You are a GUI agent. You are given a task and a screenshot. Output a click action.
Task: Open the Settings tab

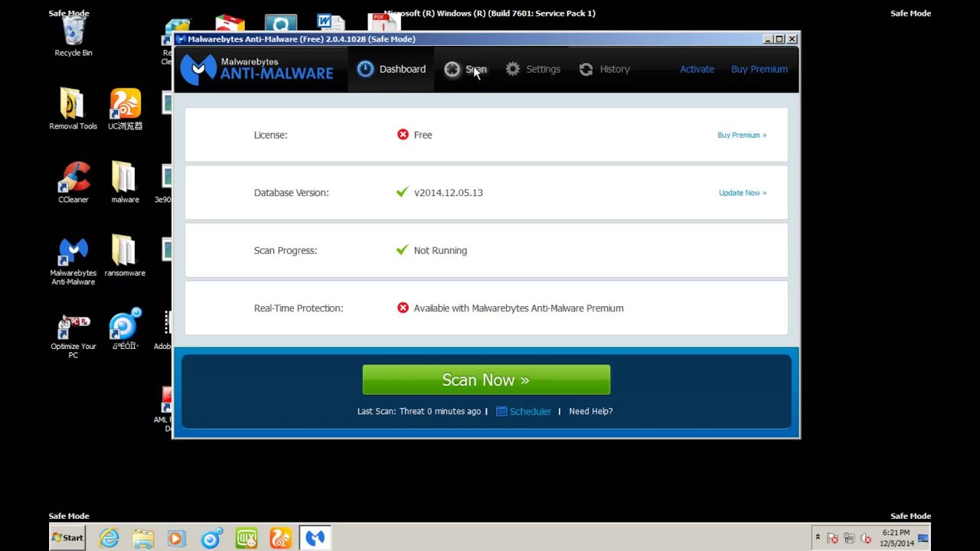[533, 69]
